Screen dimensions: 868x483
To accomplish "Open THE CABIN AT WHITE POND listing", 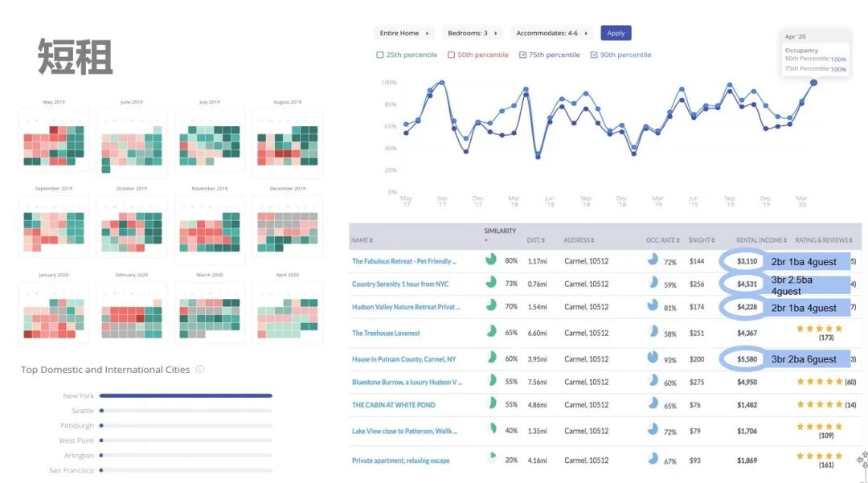I will coord(394,405).
